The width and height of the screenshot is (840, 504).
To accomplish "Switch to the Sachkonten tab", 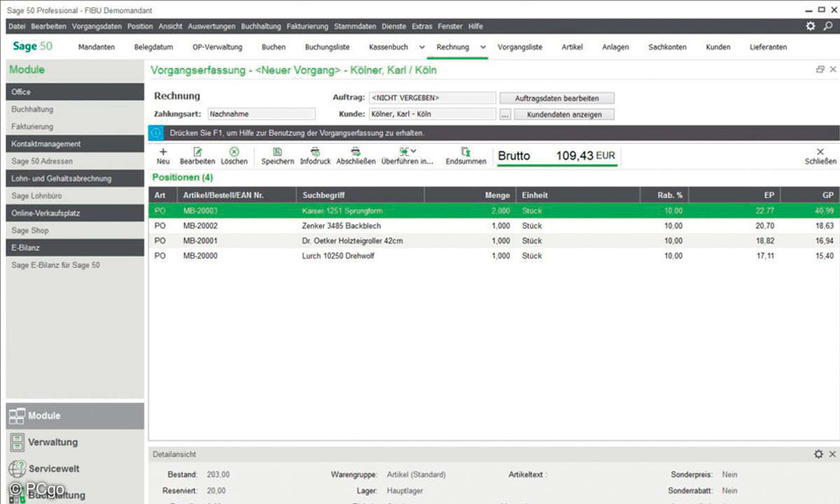I will click(x=667, y=47).
